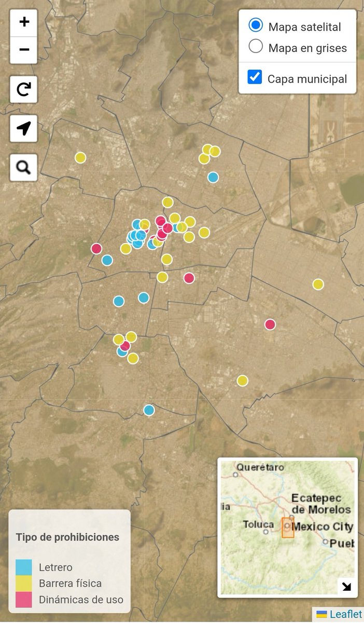Click the "Barrera física" legend label
This screenshot has width=364, height=623.
tap(70, 584)
